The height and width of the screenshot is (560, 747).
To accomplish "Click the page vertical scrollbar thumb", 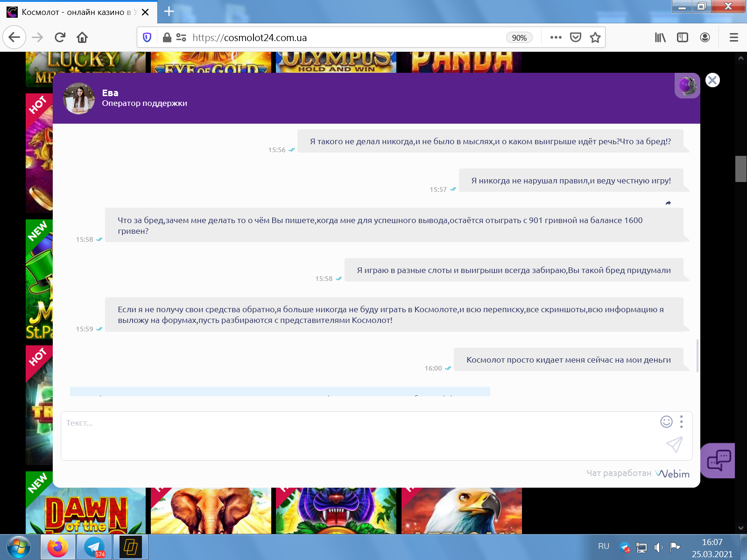I will click(x=741, y=169).
